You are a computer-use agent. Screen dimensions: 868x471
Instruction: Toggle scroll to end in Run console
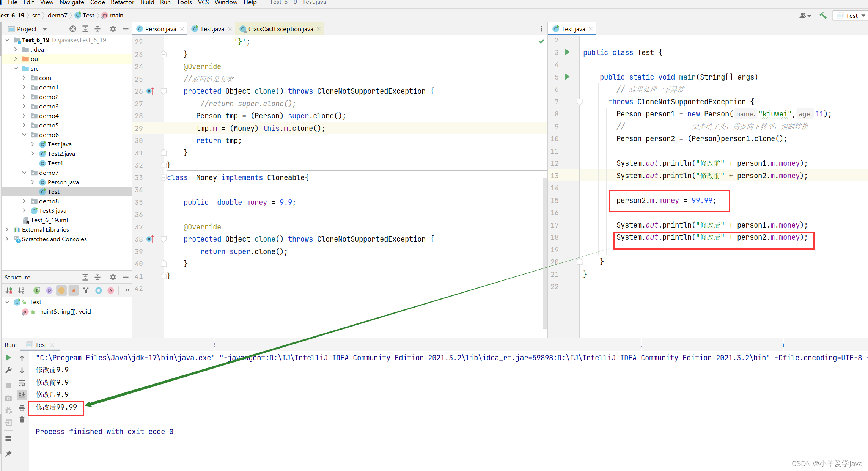pyautogui.click(x=22, y=395)
